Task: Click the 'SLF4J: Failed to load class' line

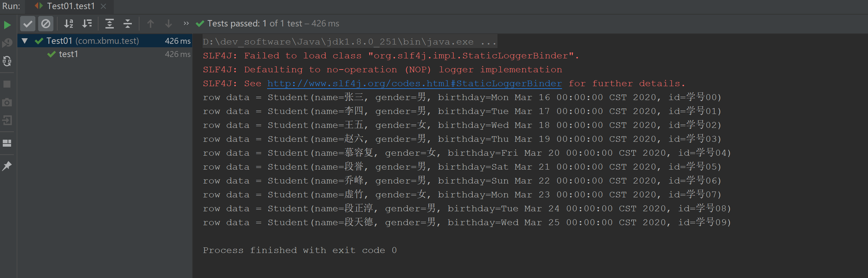Action: (391, 56)
